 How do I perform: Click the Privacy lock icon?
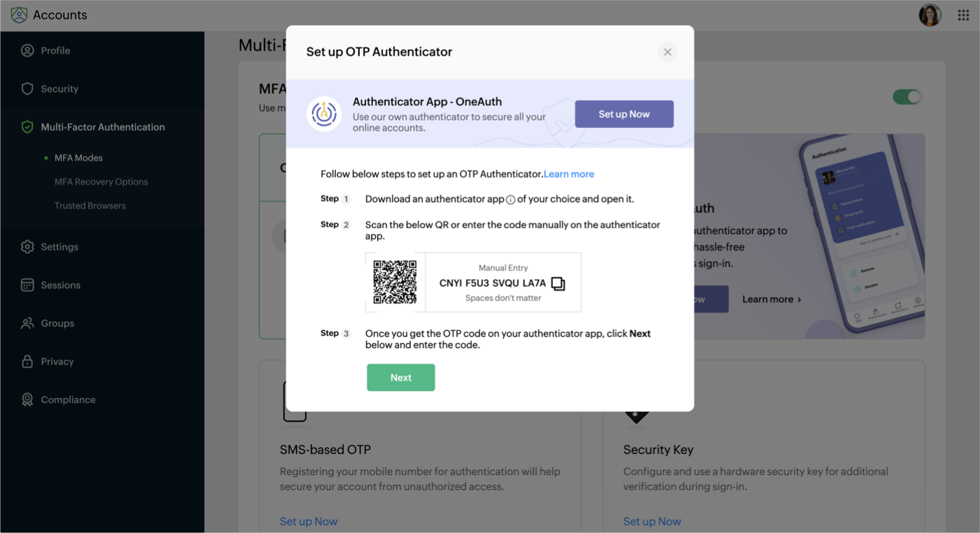[x=27, y=362]
